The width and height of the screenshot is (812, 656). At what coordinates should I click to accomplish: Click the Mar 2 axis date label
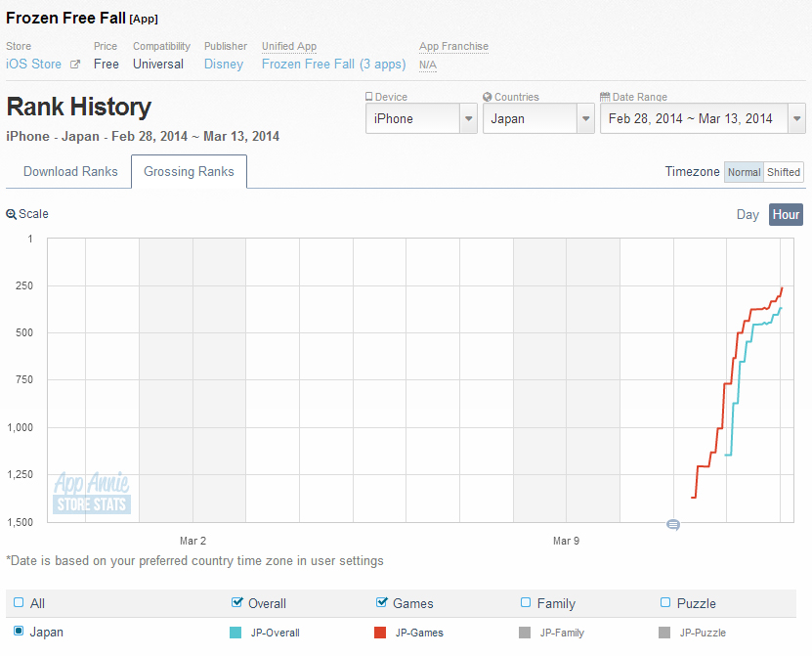click(x=192, y=541)
